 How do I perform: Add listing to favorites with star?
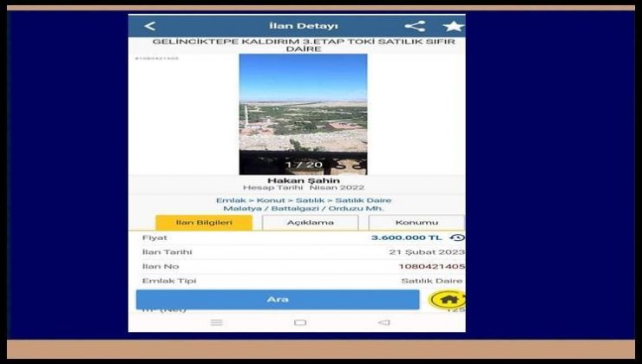pos(453,26)
